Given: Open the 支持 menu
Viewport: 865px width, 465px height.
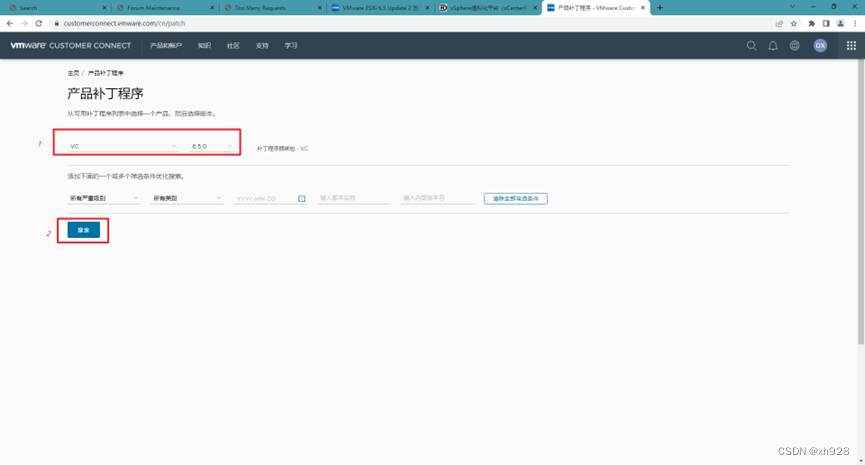Looking at the screenshot, I should (262, 46).
